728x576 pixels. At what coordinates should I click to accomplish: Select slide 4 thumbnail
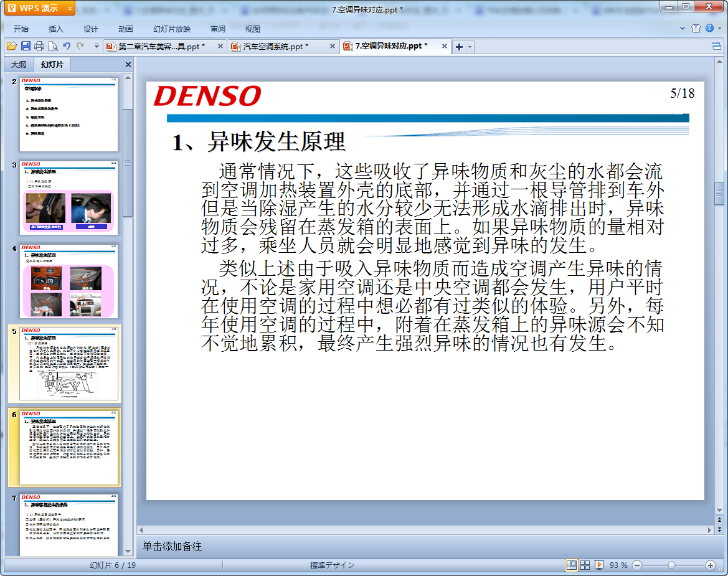pyautogui.click(x=69, y=281)
